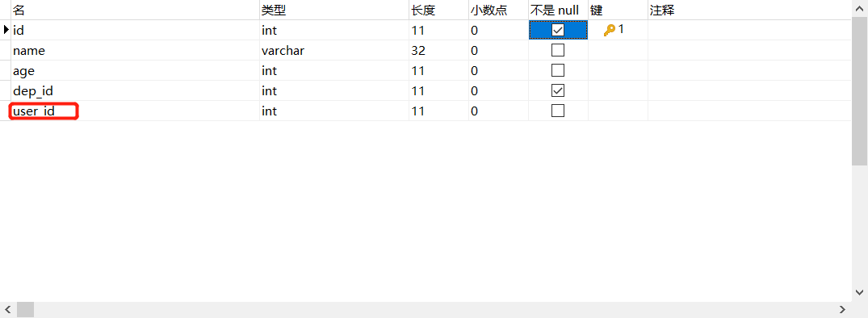Click the vertical scrollbar down arrow
This screenshot has width=868, height=318.
(x=860, y=291)
